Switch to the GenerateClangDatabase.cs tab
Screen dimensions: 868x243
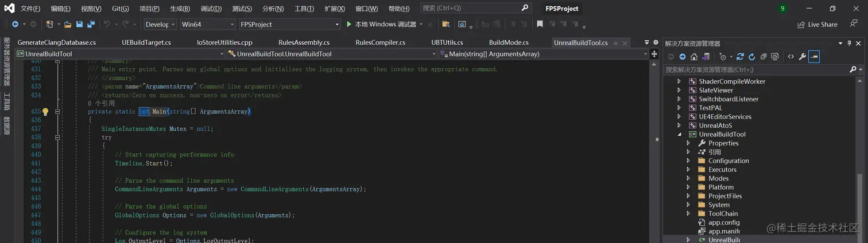[x=57, y=42]
